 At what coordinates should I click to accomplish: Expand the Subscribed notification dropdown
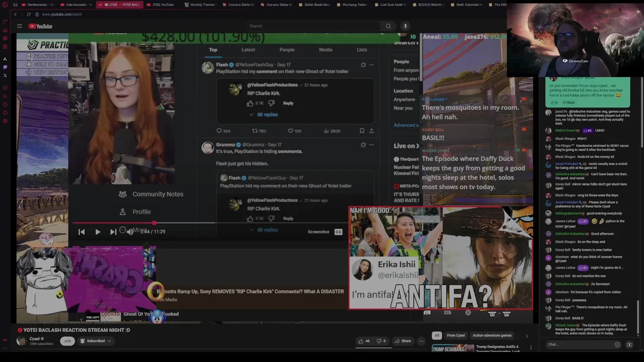tap(96, 341)
